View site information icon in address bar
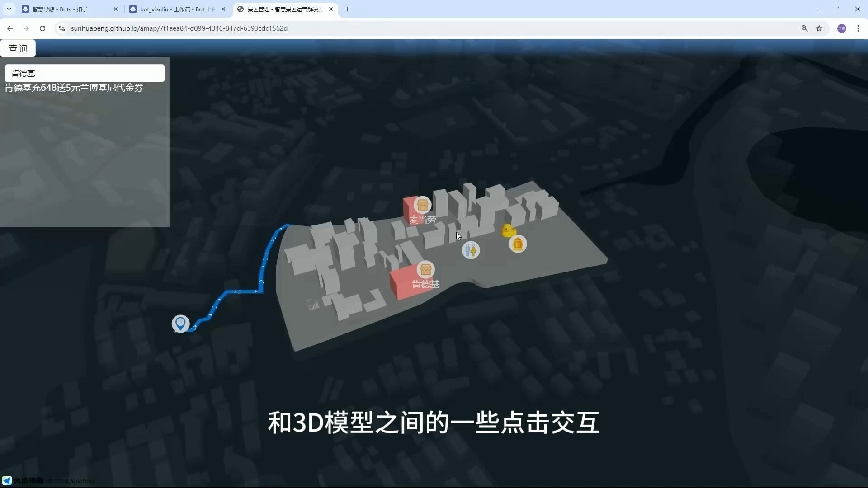 pyautogui.click(x=62, y=28)
